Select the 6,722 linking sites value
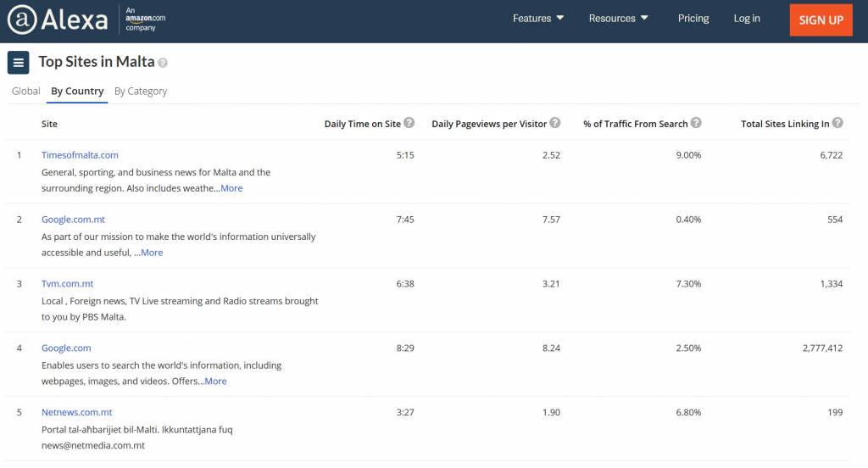Viewport: 868px width, 468px height. click(x=832, y=155)
